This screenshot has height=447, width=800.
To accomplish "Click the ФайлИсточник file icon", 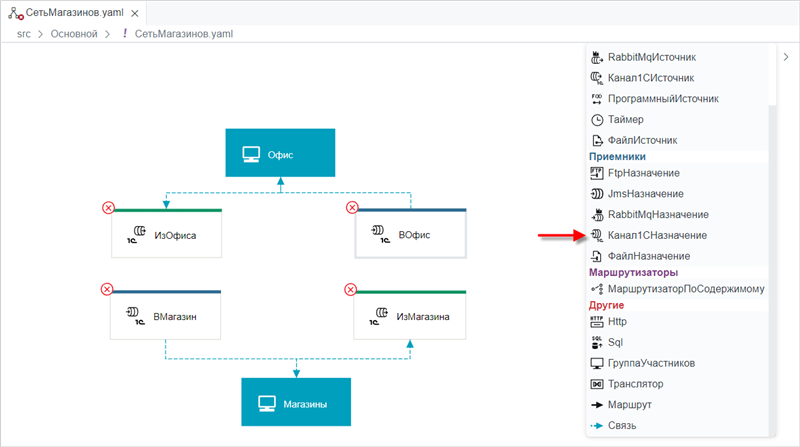I will coord(596,140).
